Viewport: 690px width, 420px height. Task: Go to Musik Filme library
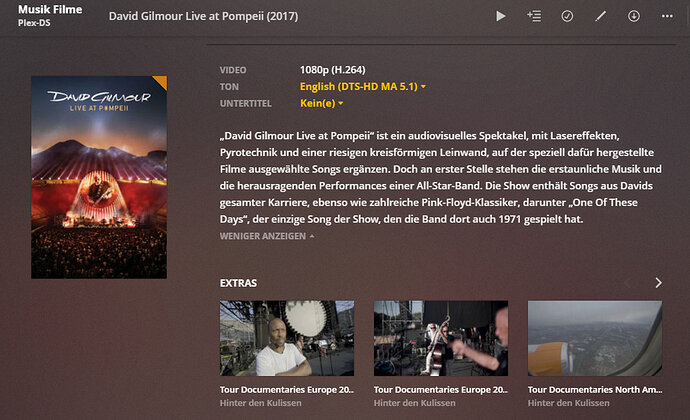coord(50,10)
